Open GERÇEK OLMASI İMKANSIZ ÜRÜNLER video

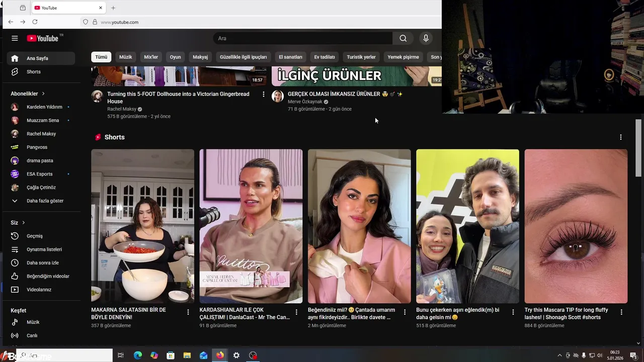[x=345, y=94]
